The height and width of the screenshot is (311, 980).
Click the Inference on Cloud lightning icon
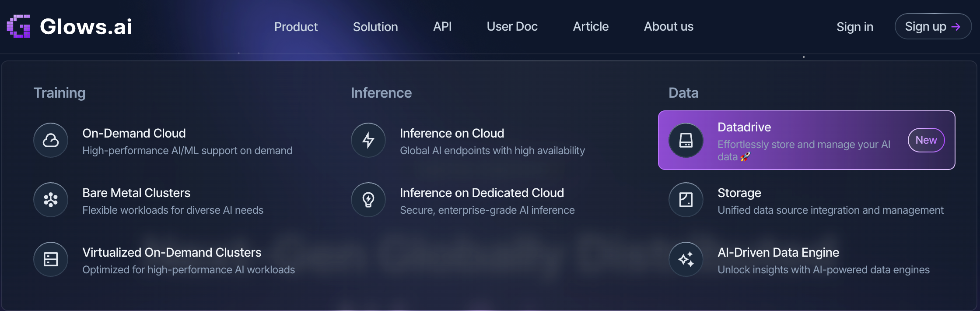368,140
